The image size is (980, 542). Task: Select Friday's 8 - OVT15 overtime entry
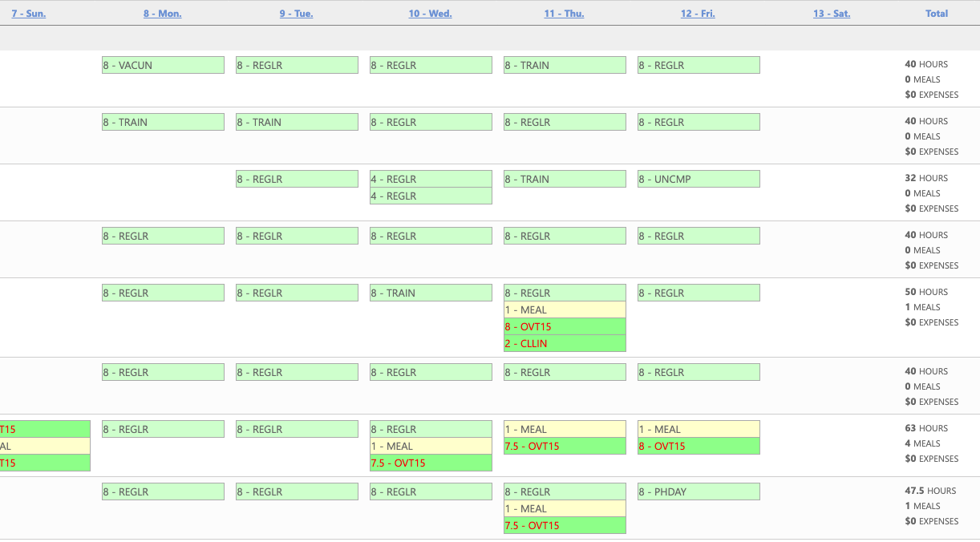[699, 447]
